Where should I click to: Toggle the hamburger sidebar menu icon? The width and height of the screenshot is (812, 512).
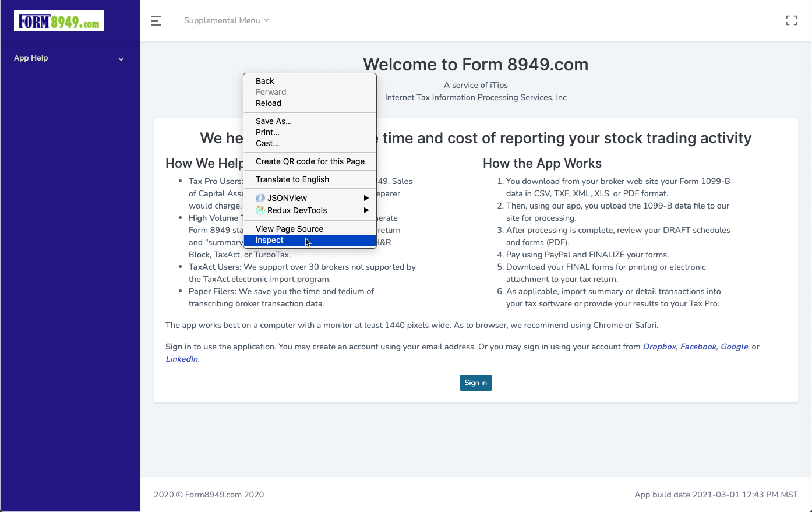[156, 21]
